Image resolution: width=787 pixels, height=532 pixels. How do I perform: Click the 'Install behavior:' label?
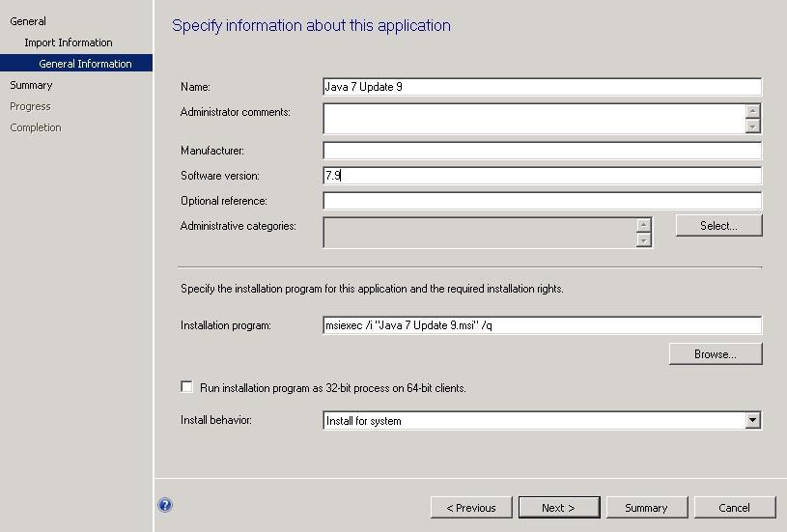[216, 420]
